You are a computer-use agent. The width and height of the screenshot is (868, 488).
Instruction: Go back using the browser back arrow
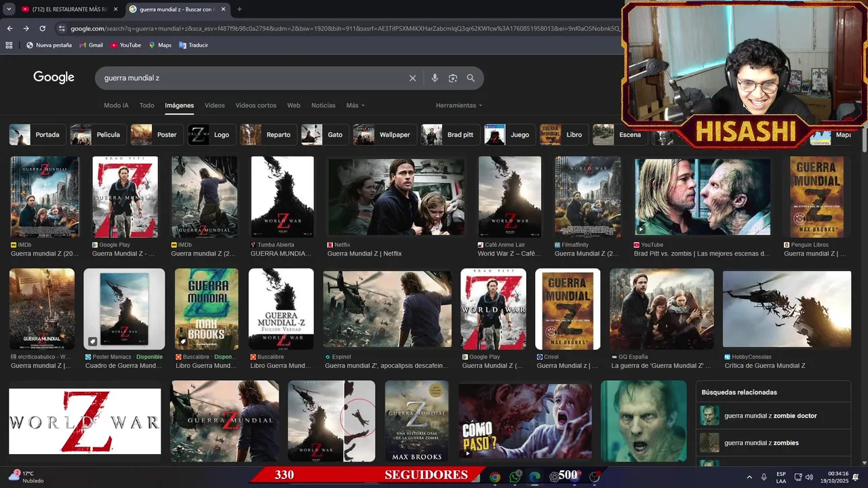[x=9, y=28]
